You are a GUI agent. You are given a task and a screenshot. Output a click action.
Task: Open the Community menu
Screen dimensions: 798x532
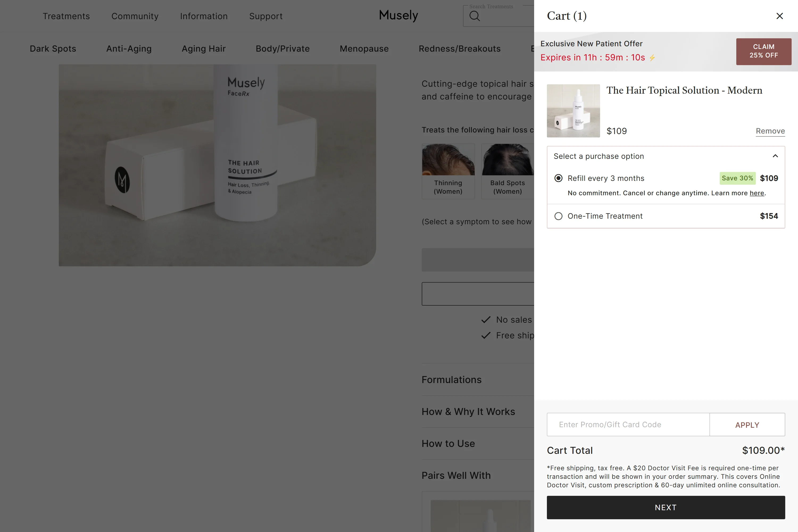135,16
